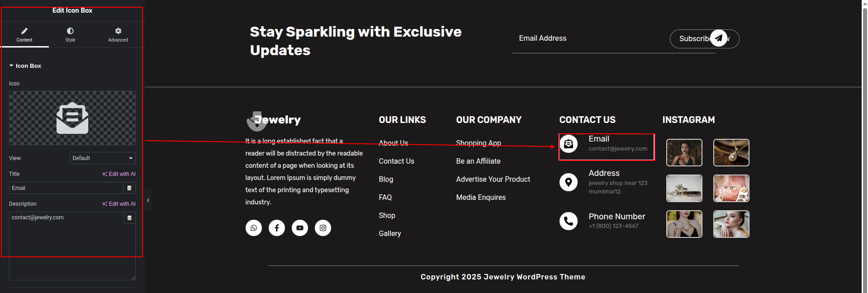Switch to the Advanced tab

(x=118, y=35)
